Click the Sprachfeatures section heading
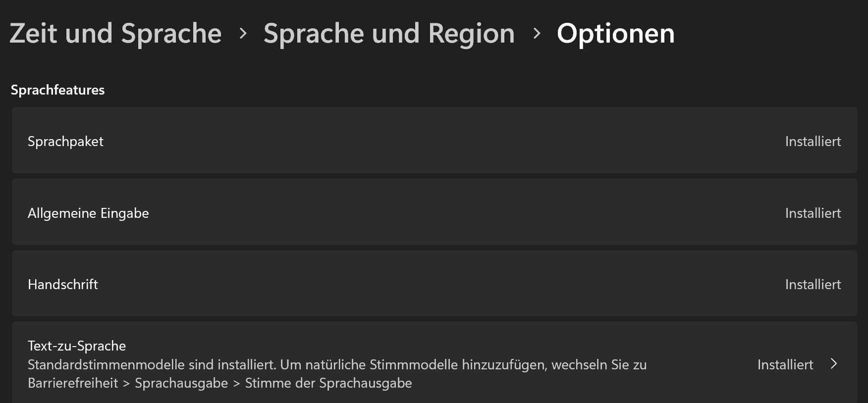The image size is (868, 403). pos(57,90)
